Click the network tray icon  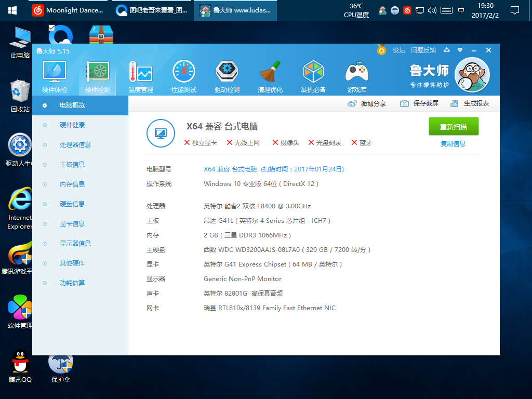tap(420, 10)
